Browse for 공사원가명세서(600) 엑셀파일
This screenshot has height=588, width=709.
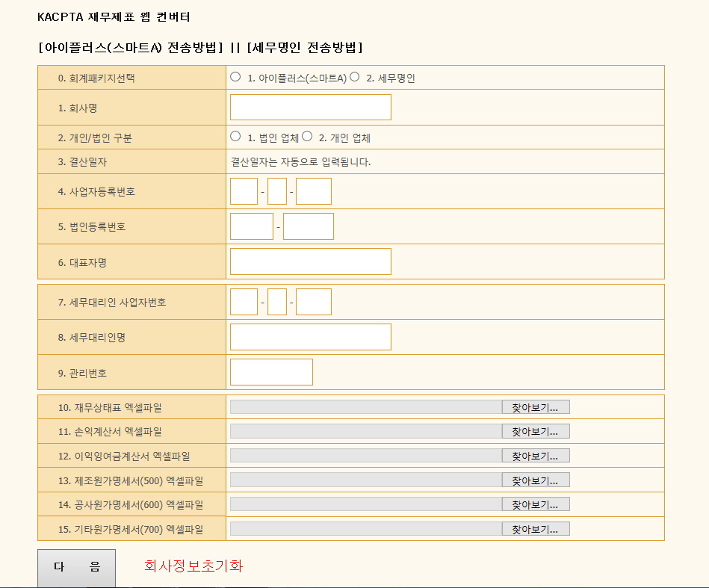(x=536, y=504)
